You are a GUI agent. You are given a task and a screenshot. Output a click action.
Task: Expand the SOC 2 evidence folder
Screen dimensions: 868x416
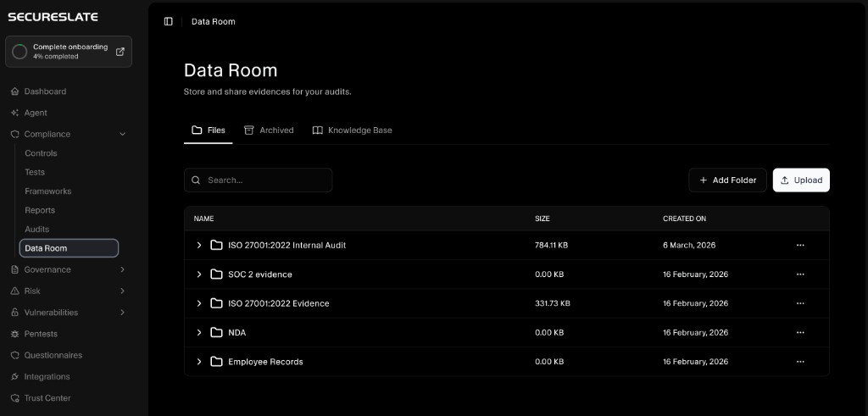(x=199, y=275)
